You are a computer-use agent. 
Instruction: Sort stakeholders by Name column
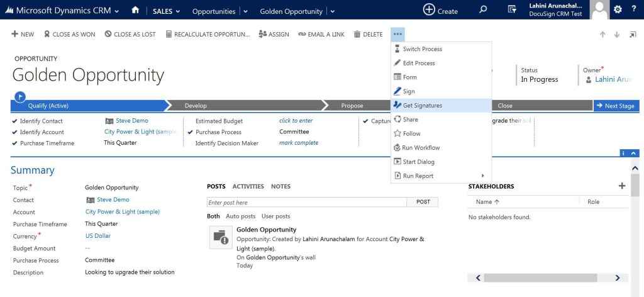coord(487,202)
